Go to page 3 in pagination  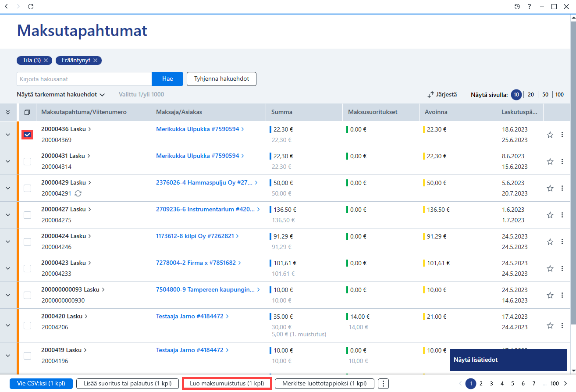(x=491, y=384)
